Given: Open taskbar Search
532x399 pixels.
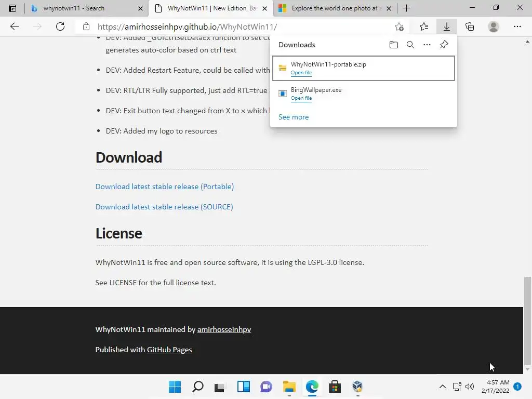Looking at the screenshot, I should point(198,387).
